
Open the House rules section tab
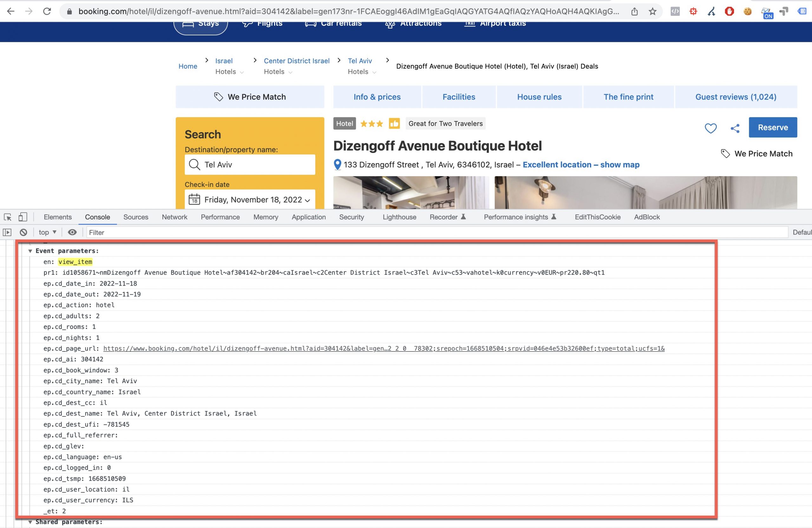pyautogui.click(x=539, y=97)
